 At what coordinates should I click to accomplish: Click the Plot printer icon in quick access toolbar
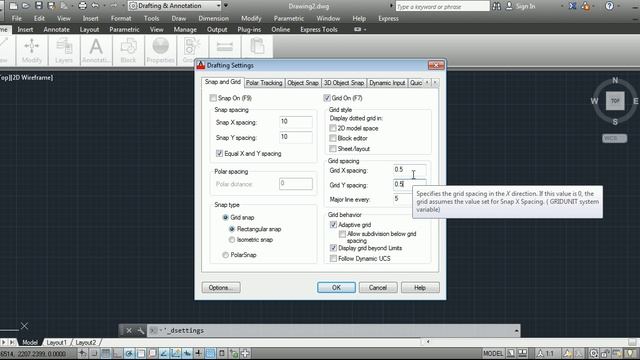[x=82, y=6]
